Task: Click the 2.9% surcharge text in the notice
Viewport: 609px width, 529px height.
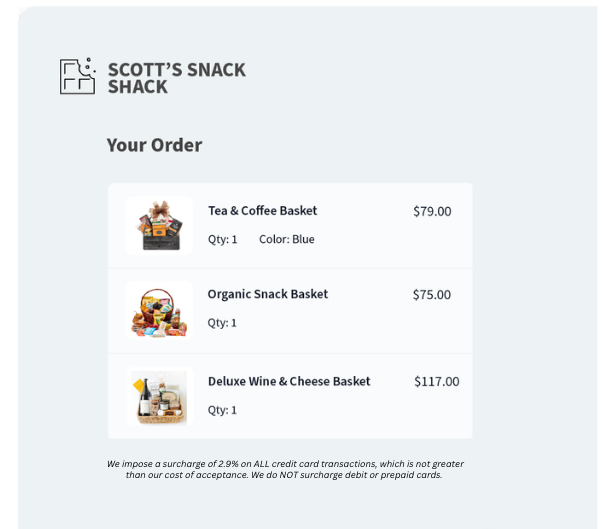Action: (211, 464)
